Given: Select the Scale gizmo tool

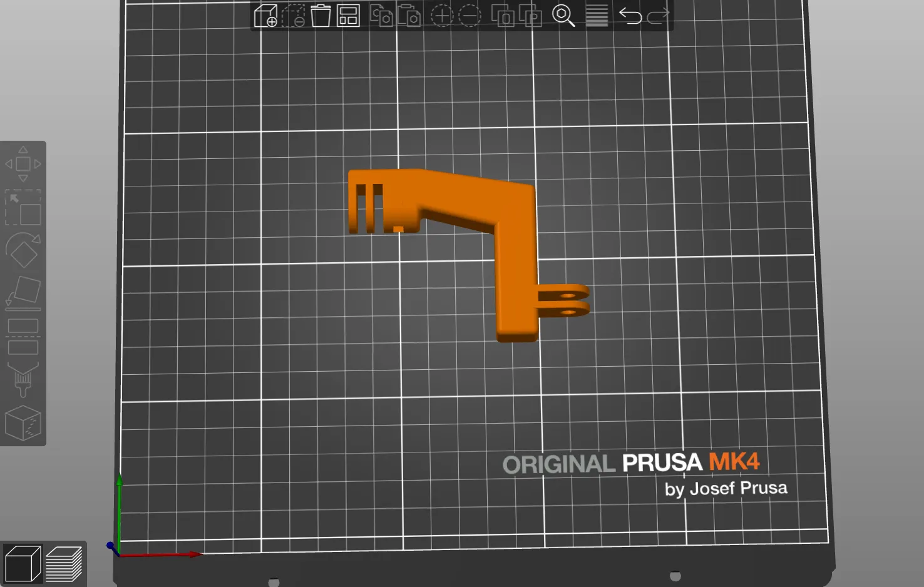Looking at the screenshot, I should (23, 208).
